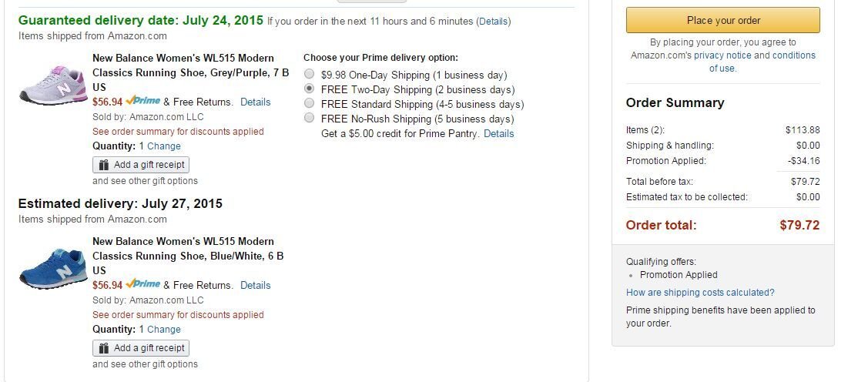Screen dimensions: 868x382
Task: Click gift icon on the second Add a gift receipt button
Action: click(103, 348)
